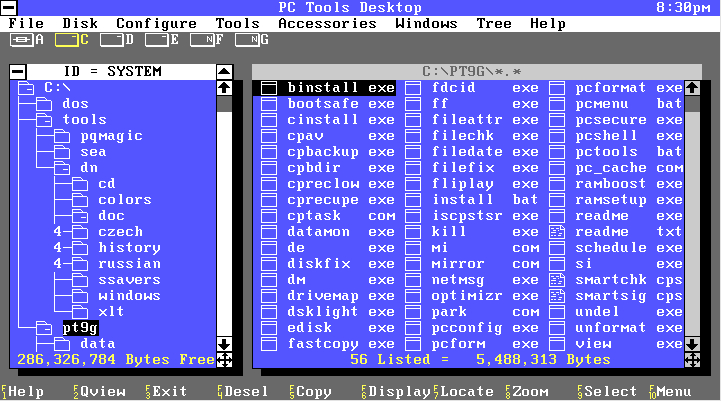This screenshot has width=721, height=401.
Task: Click F7 Locate function key
Action: [464, 392]
